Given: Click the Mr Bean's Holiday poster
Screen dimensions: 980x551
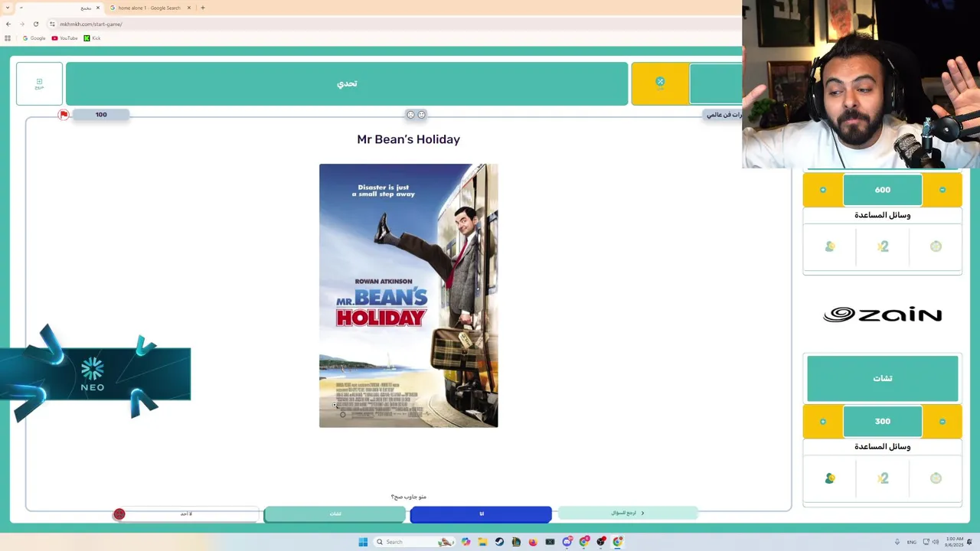Looking at the screenshot, I should coord(408,295).
